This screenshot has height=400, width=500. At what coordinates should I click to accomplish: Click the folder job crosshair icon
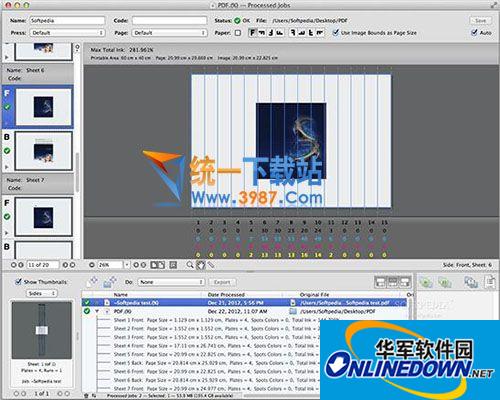click(x=109, y=282)
